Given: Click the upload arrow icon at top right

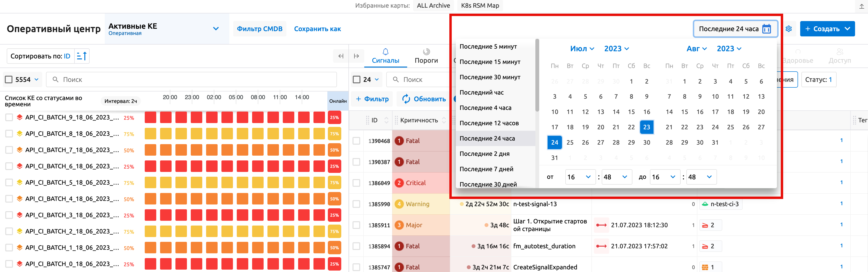Looking at the screenshot, I should click(862, 6).
